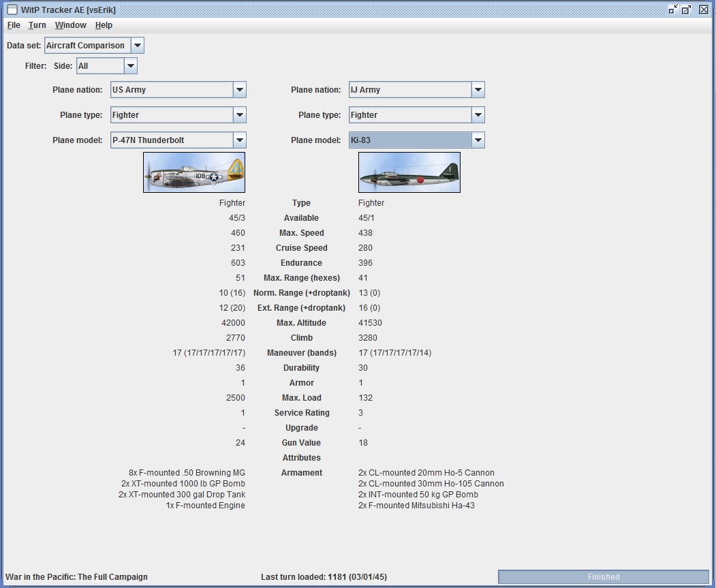Screen dimensions: 716x588
Task: Open the Turn menu
Action: (37, 25)
